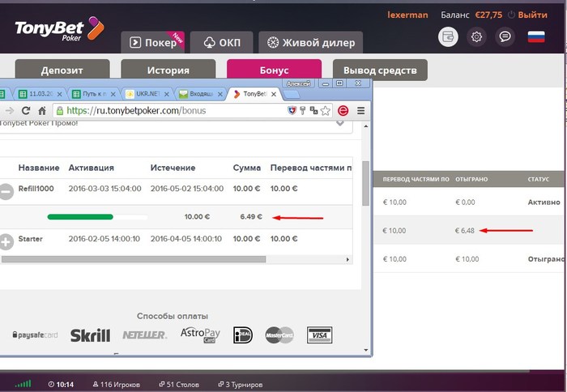This screenshot has height=392, width=567.
Task: Click the VISA payment logo
Action: (x=319, y=334)
